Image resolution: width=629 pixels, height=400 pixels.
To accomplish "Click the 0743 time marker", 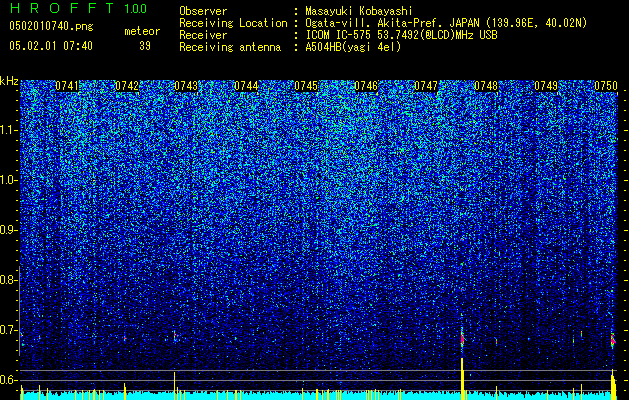I will (187, 86).
